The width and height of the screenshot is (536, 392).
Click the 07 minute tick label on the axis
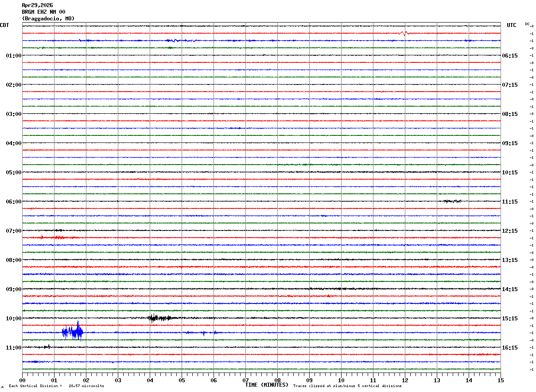point(245,380)
